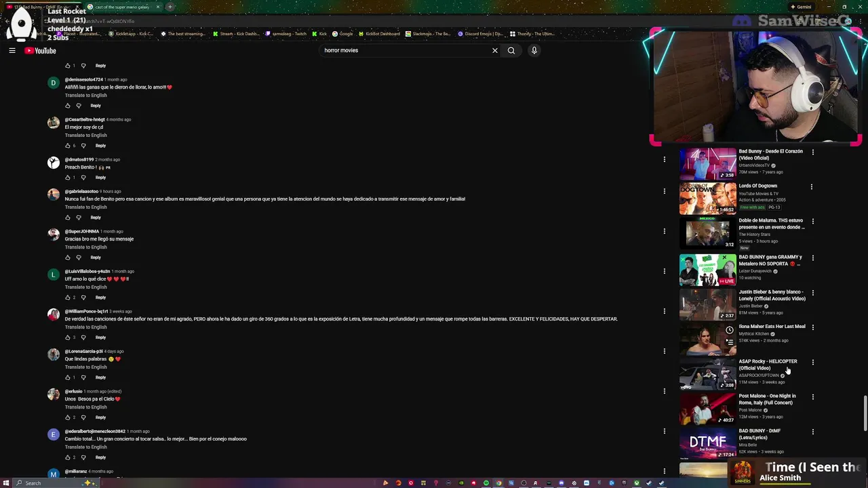Image resolution: width=868 pixels, height=488 pixels.
Task: Open the DTMF Letra/Lyrics video thumbnail
Action: [707, 443]
